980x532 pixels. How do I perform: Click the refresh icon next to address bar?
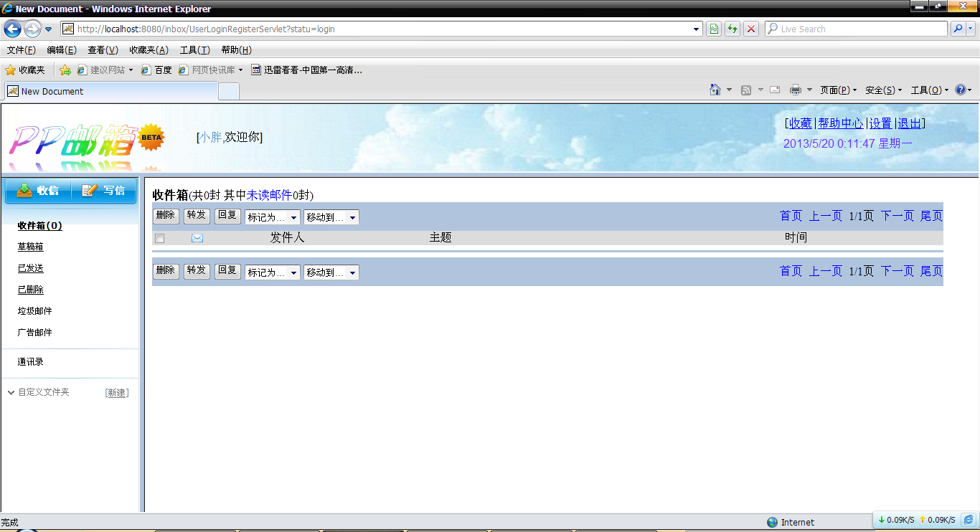coord(732,29)
